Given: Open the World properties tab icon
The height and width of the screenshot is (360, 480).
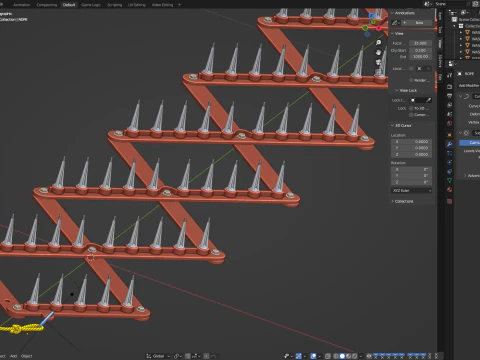Looking at the screenshot, I should pyautogui.click(x=449, y=124).
